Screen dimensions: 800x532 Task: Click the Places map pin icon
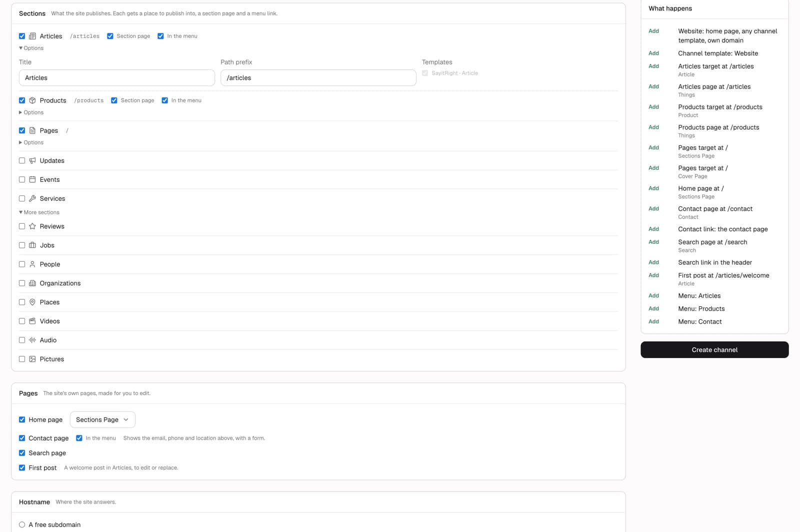[32, 302]
